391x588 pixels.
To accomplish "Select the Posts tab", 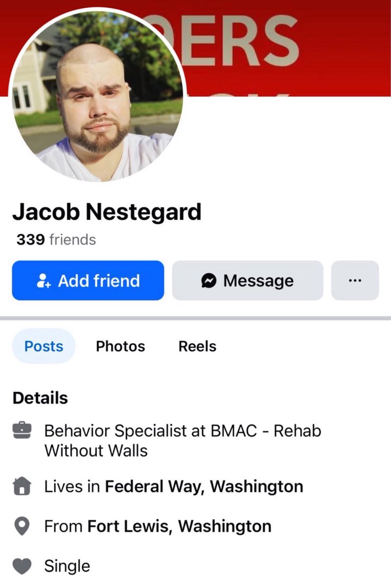I will [x=44, y=346].
